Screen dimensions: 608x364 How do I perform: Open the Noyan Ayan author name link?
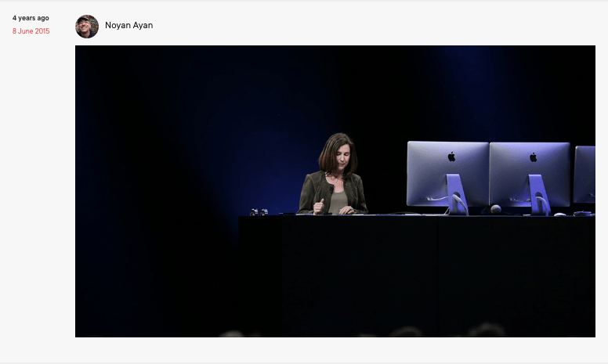coord(128,26)
